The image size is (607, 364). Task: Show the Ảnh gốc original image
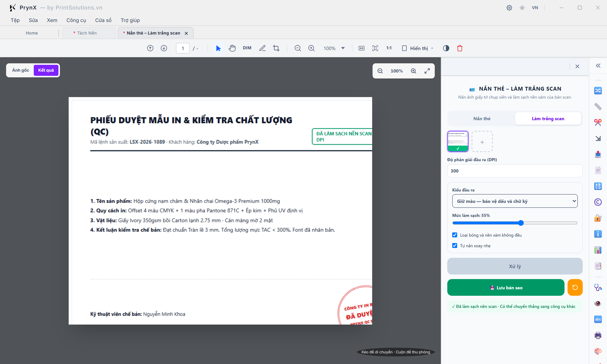click(x=21, y=70)
